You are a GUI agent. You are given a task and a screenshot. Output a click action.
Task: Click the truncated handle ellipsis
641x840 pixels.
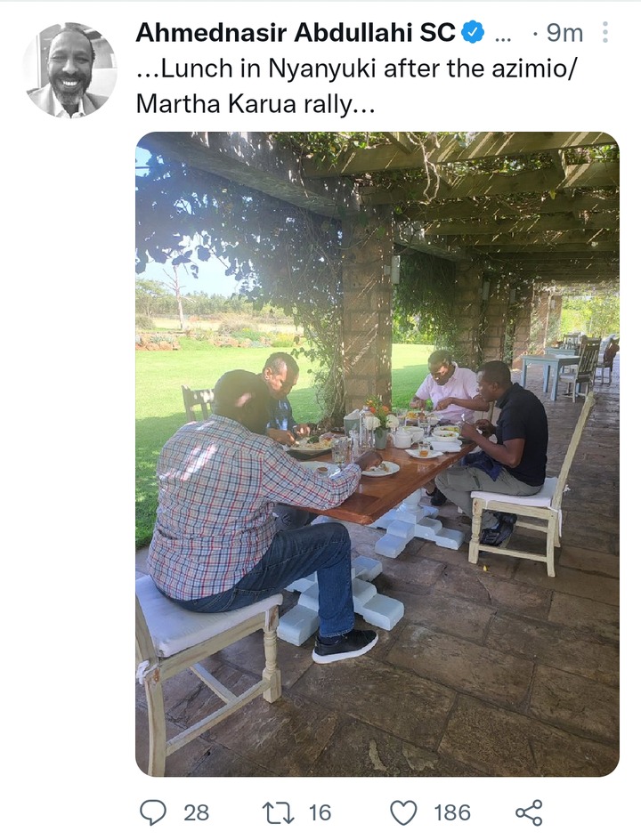coord(502,37)
